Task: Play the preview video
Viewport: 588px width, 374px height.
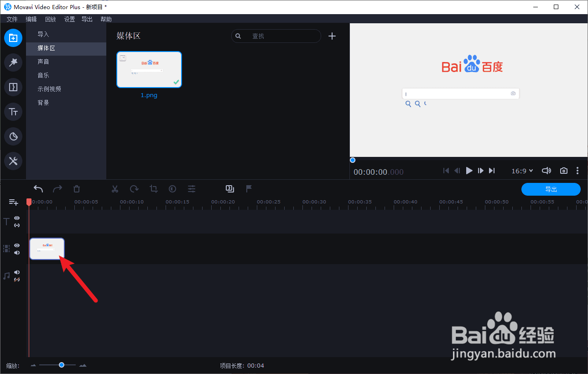Action: pos(469,171)
